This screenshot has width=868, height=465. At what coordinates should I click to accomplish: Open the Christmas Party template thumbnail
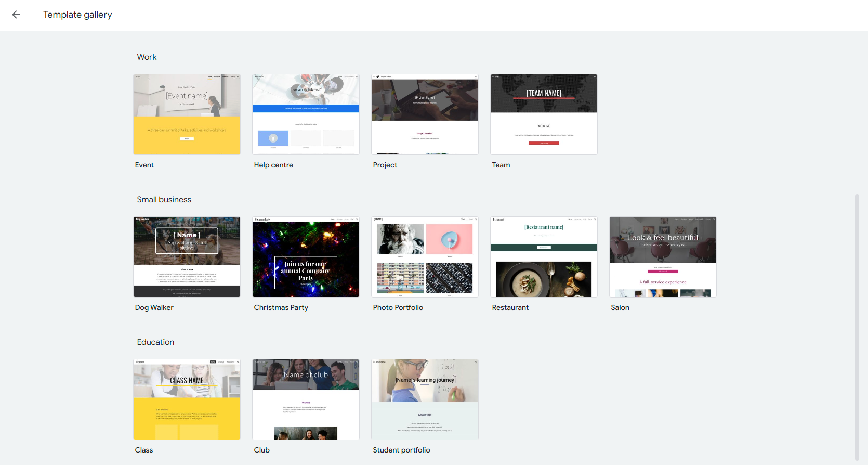tap(306, 257)
